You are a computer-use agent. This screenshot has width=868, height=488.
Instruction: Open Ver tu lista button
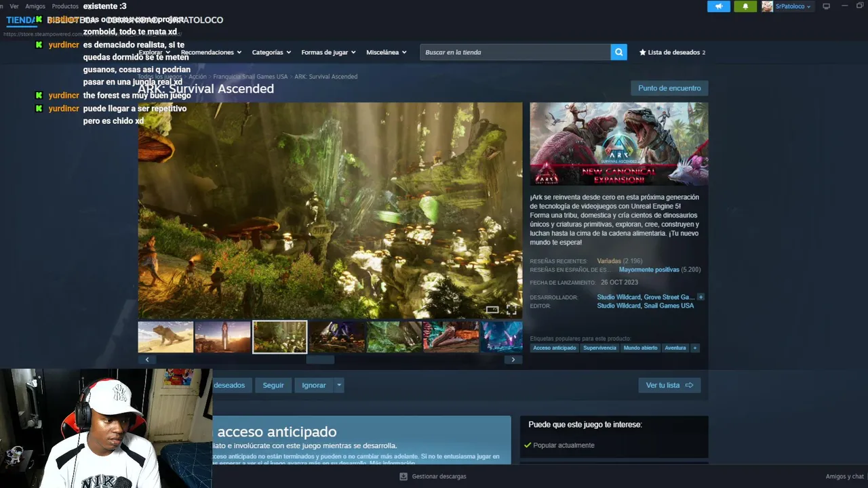(x=669, y=385)
